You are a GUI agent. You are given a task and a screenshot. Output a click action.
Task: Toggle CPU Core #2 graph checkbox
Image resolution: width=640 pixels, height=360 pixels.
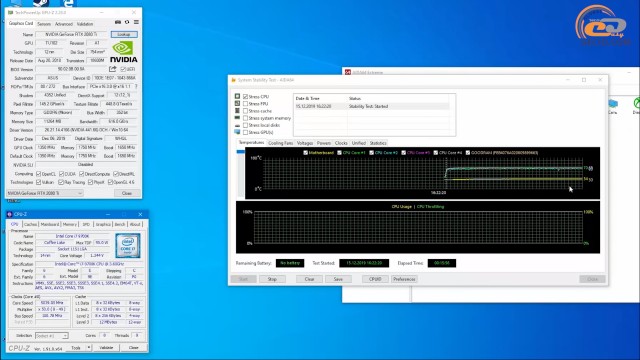click(371, 153)
